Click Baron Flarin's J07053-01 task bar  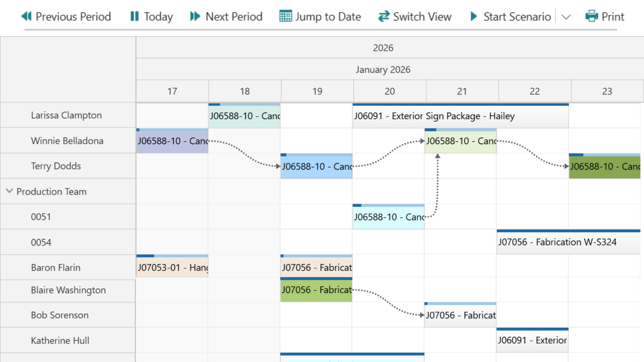click(x=172, y=267)
